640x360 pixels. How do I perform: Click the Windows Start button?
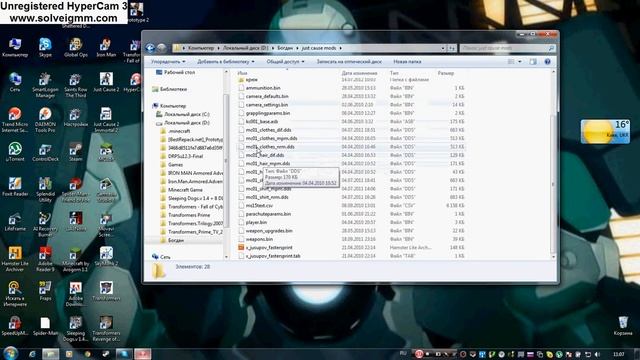tap(10, 353)
